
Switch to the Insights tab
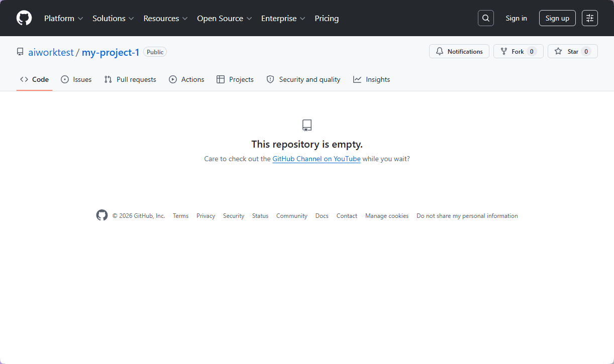(372, 79)
